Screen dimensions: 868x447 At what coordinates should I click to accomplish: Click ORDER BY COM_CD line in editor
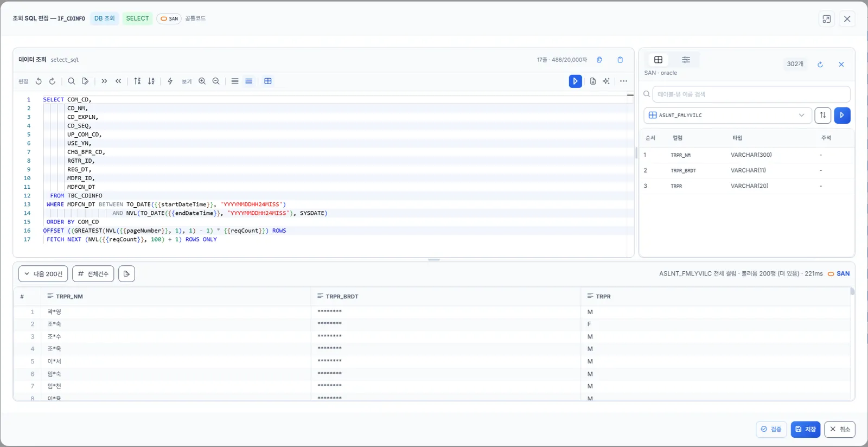click(73, 222)
